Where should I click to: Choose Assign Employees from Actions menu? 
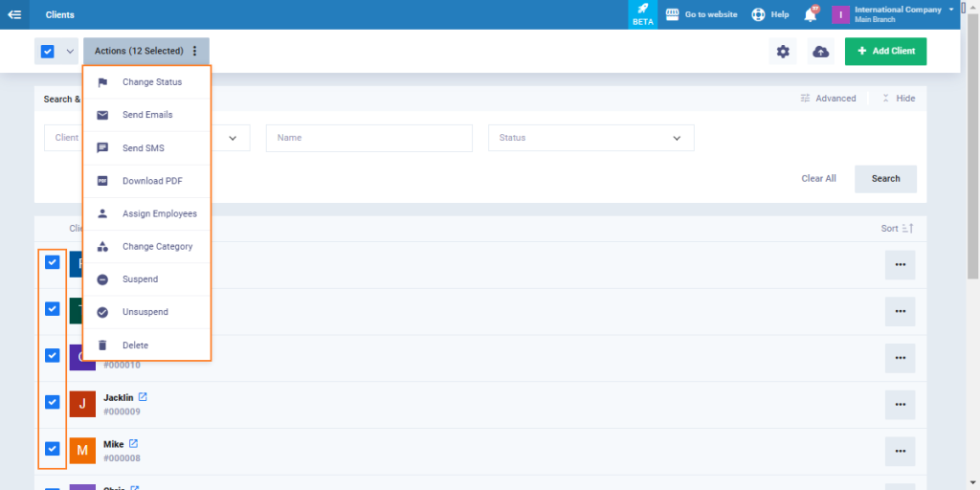146,213
